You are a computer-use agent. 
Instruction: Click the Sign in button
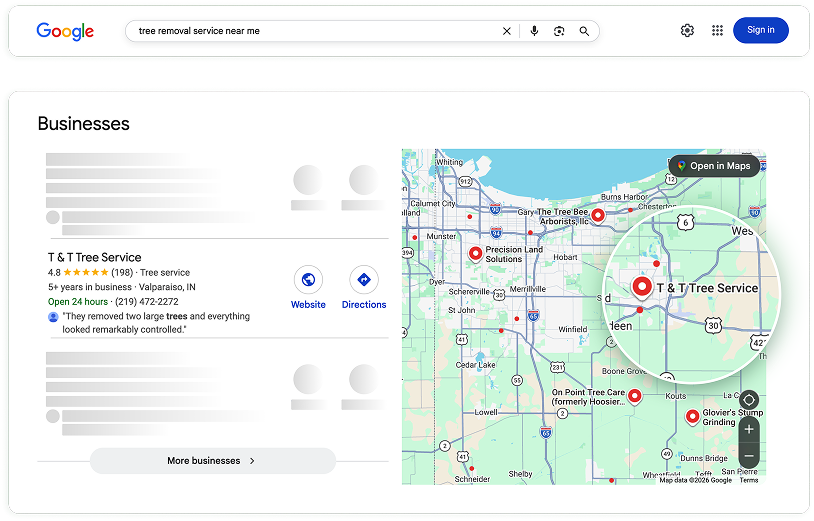click(x=760, y=30)
